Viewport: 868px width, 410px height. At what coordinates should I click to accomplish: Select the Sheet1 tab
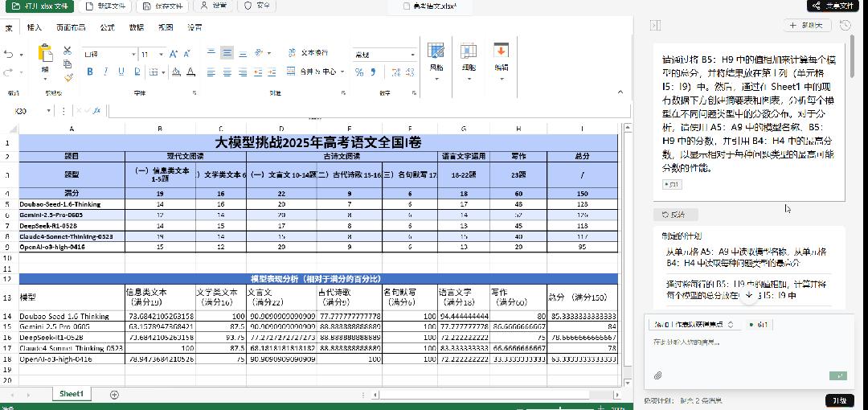(x=72, y=394)
